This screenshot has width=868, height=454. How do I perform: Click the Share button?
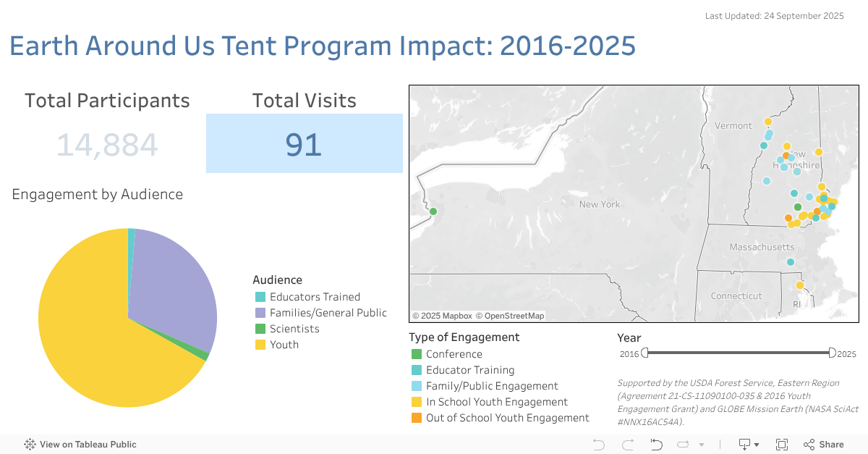(824, 445)
